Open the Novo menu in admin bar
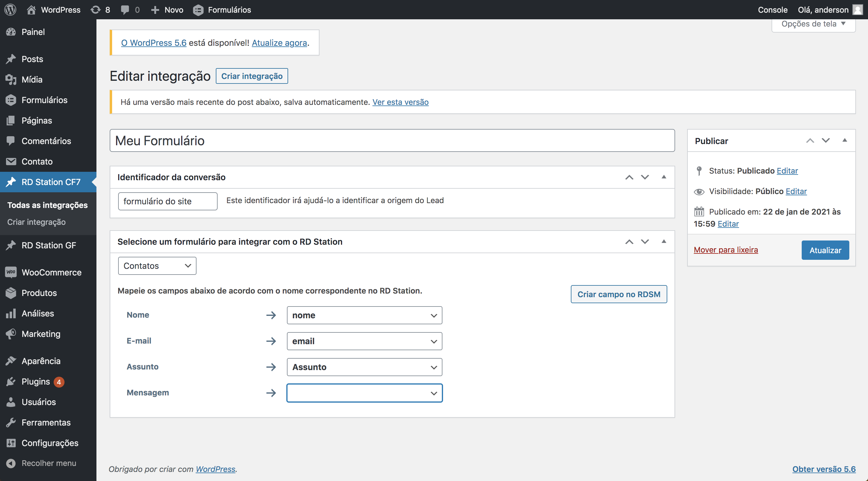Image resolution: width=868 pixels, height=481 pixels. coord(167,9)
